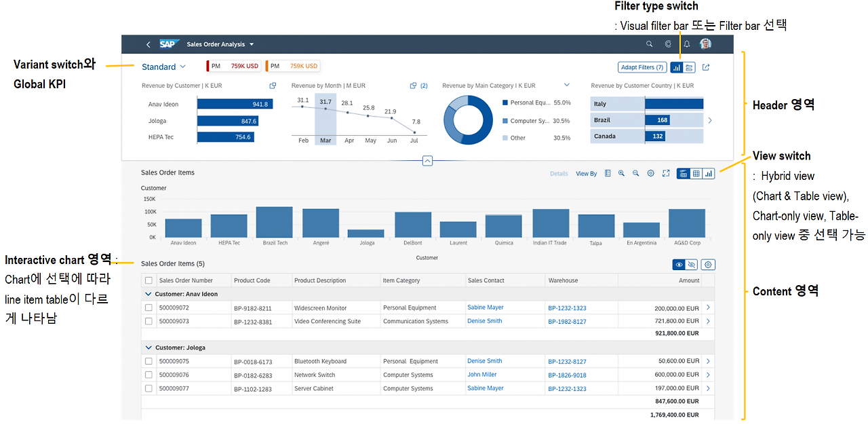
Task: Open value help for Revenue by Customer
Action: tap(273, 86)
